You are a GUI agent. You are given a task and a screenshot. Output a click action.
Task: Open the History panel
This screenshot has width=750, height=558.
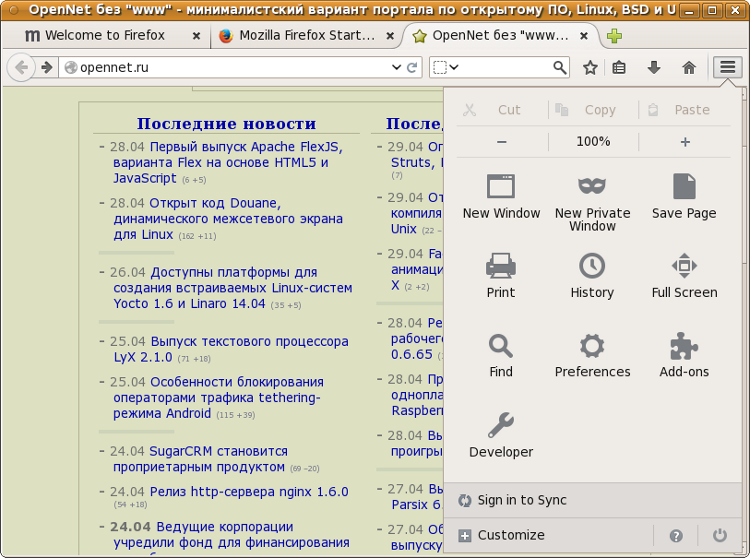592,275
